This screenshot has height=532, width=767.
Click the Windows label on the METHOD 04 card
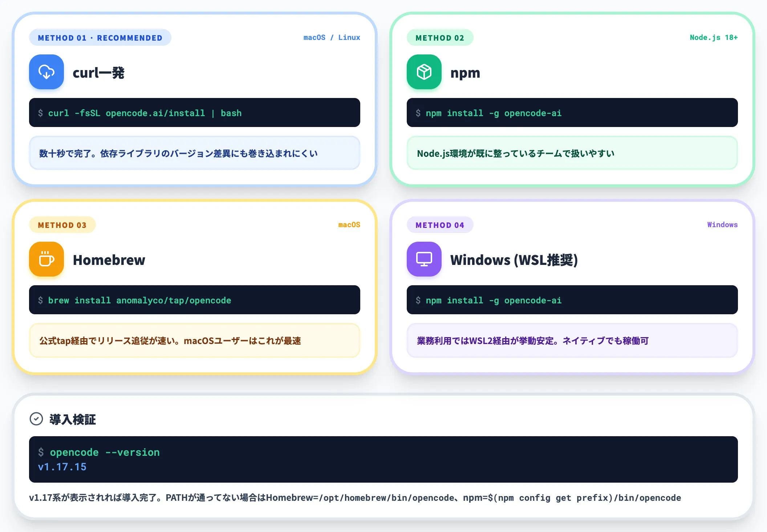point(722,225)
